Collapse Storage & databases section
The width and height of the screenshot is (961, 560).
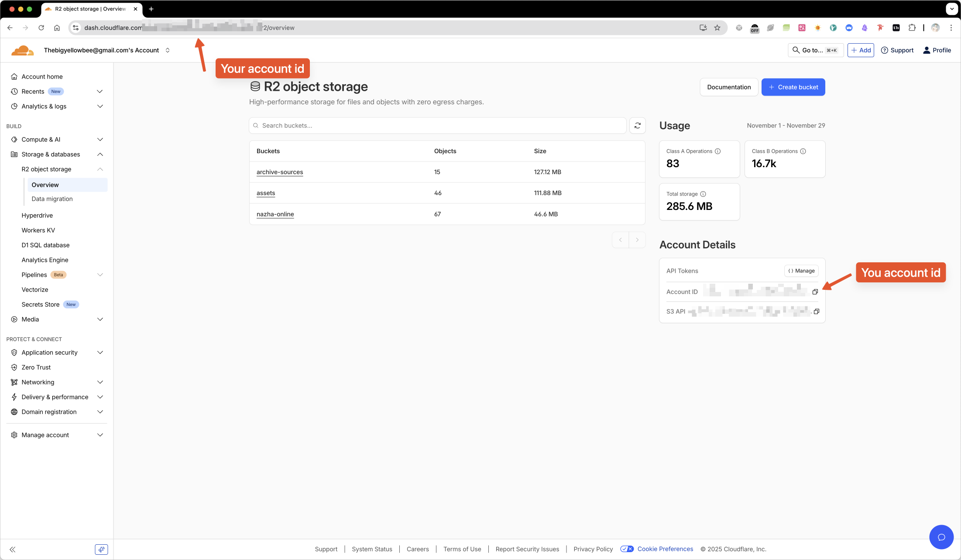click(100, 155)
